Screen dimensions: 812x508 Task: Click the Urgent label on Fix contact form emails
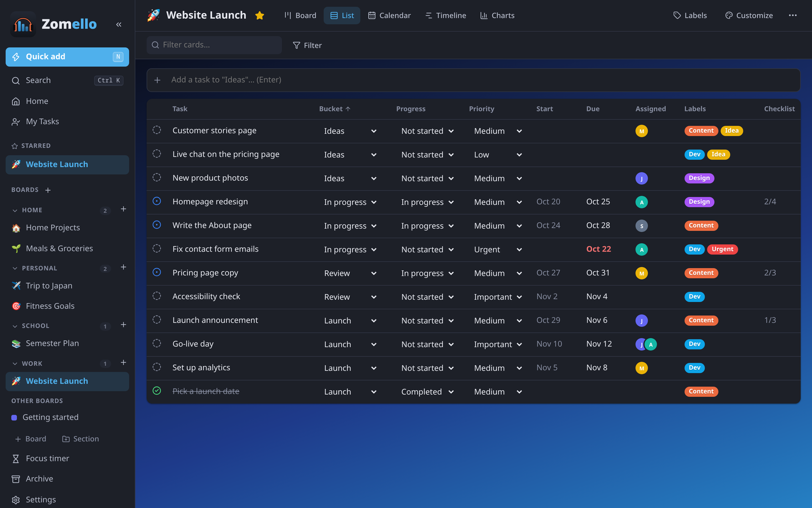(x=722, y=249)
